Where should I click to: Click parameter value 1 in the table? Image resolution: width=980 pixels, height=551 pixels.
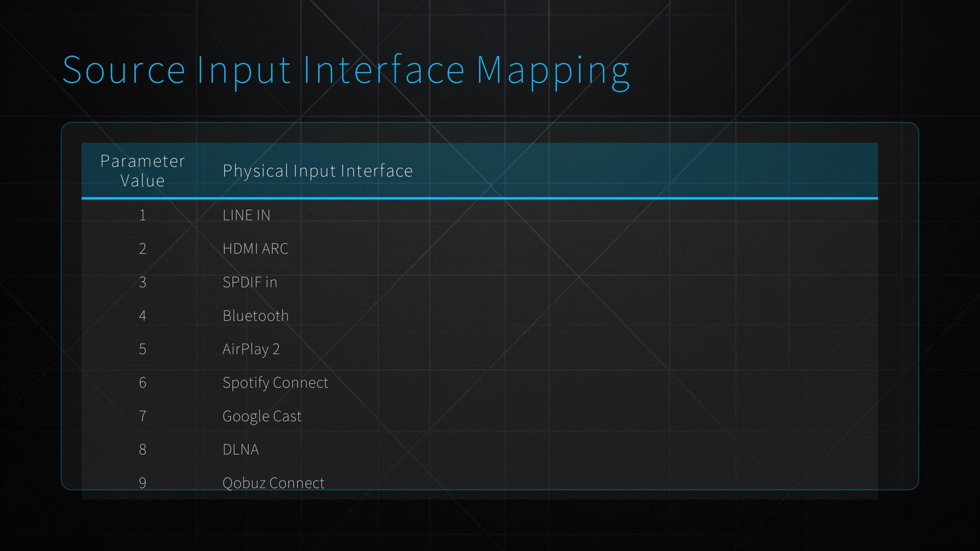[x=142, y=215]
